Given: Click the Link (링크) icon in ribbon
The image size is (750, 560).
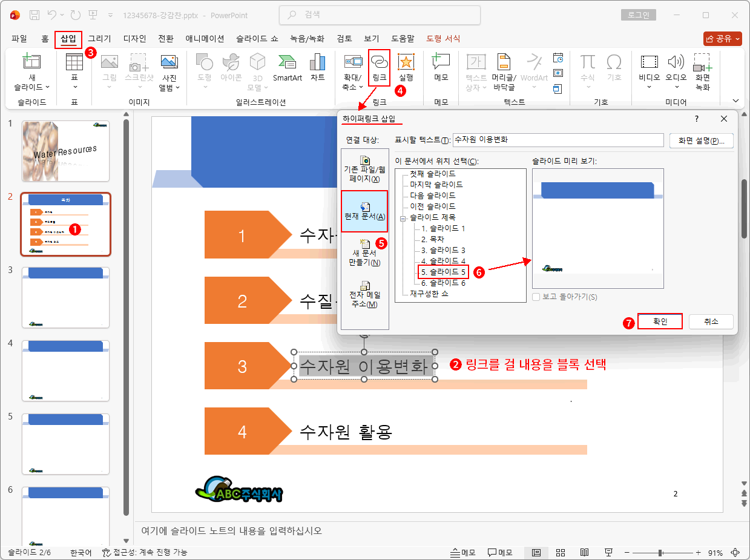Looking at the screenshot, I should pyautogui.click(x=379, y=65).
